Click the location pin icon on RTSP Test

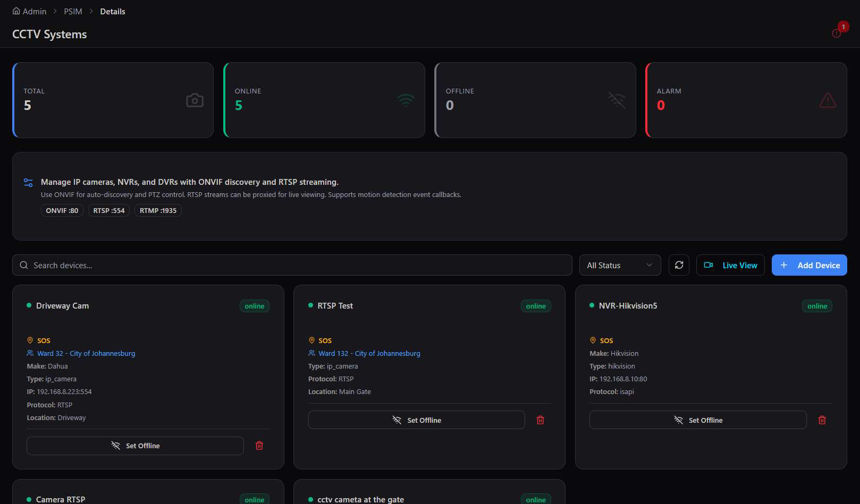coord(311,340)
